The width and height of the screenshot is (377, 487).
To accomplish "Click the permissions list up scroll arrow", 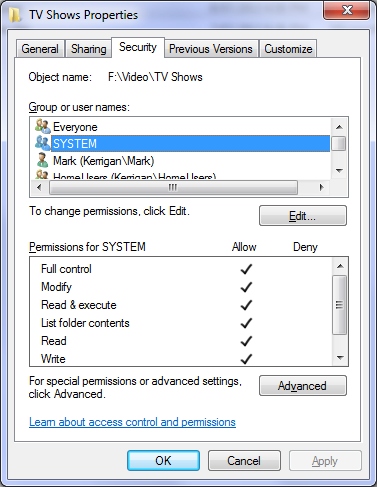I will (340, 266).
